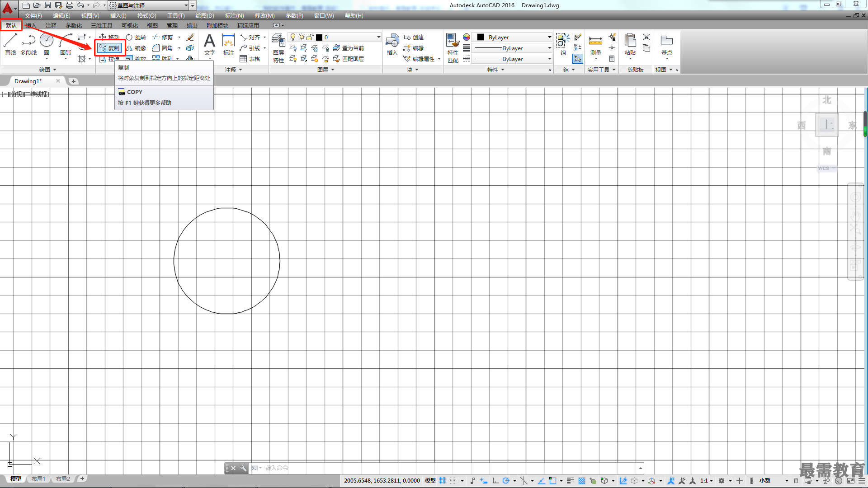Image resolution: width=868 pixels, height=488 pixels.
Task: Click the black layer color swatch
Action: (319, 37)
